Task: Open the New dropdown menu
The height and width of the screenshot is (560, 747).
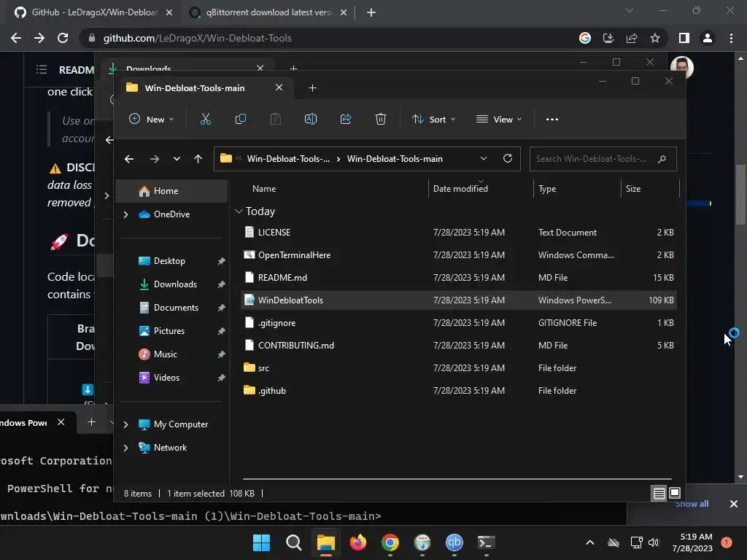Action: click(152, 119)
